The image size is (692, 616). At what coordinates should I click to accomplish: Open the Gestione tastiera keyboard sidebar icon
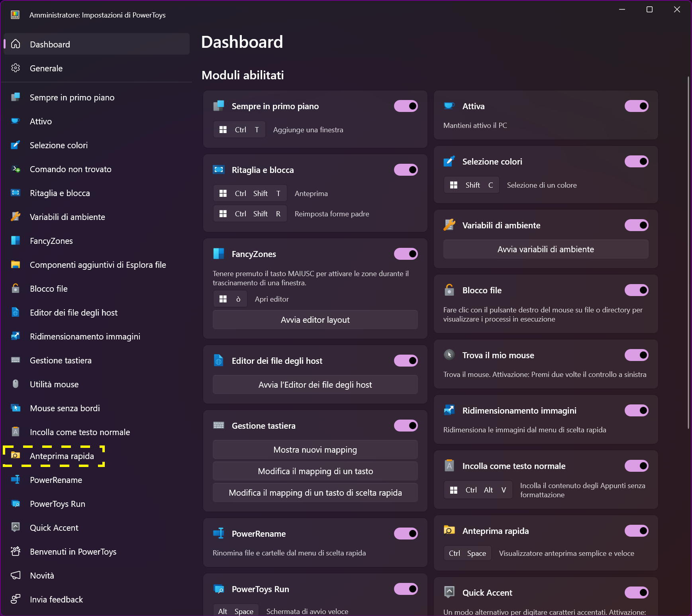click(16, 360)
